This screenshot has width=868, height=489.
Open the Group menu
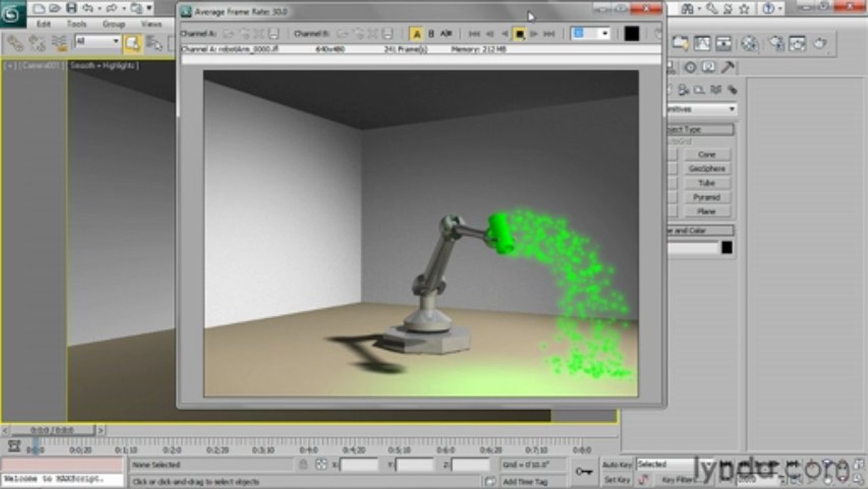113,24
